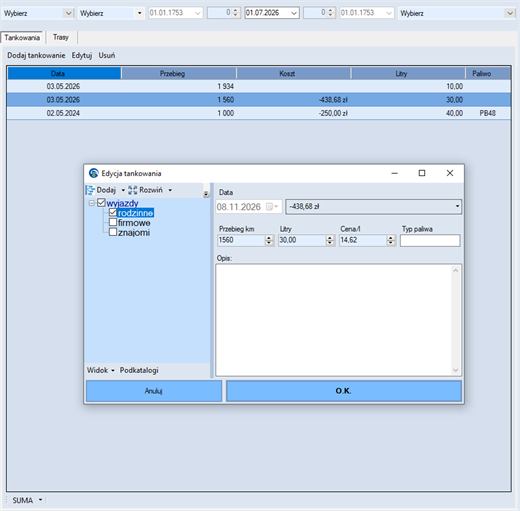Increase the Przebieg km spinner value

point(269,238)
